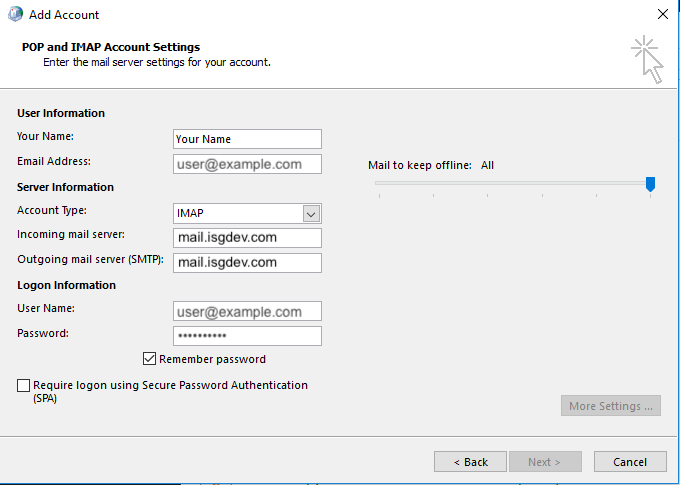Click the Outgoing mail server (SMTP) field
The image size is (680, 485).
(247, 262)
